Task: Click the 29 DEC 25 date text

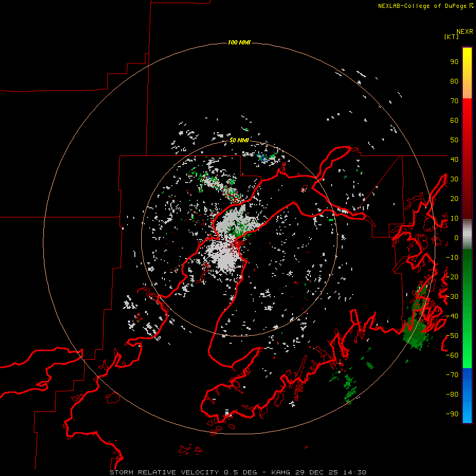Action: click(317, 472)
